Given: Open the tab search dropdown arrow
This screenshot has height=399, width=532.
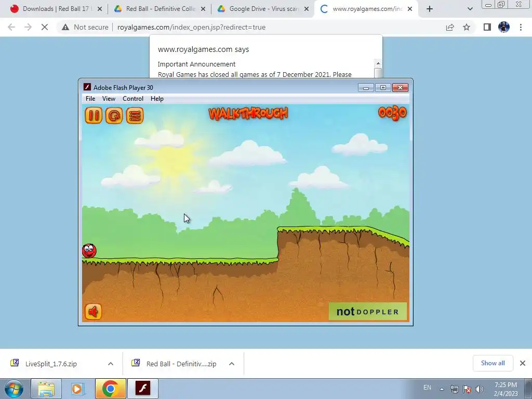Looking at the screenshot, I should pos(470,9).
